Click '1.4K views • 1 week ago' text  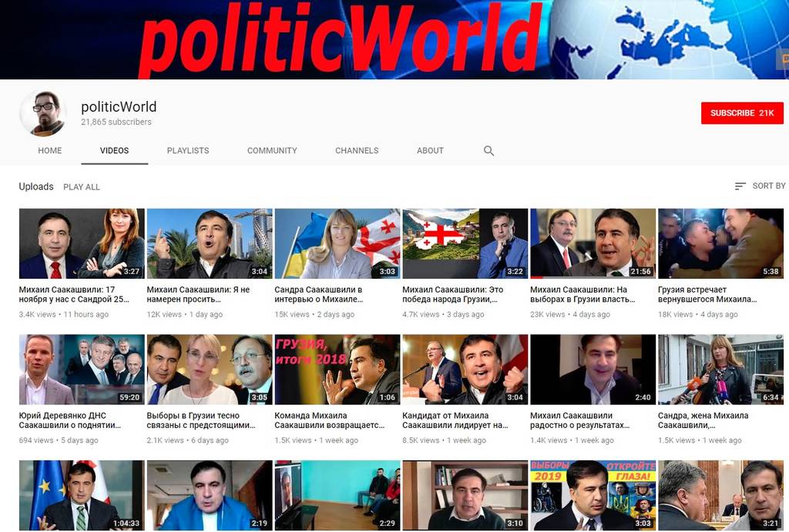(572, 440)
